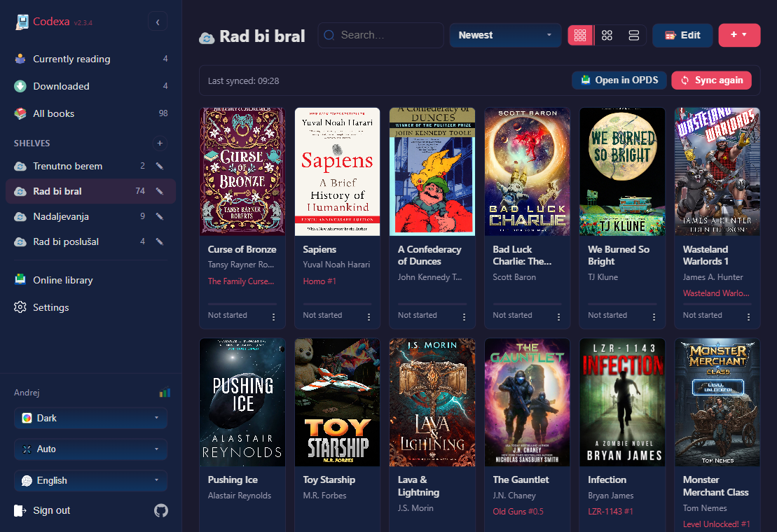Open the English language dropdown
Image resolution: width=777 pixels, height=532 pixels.
click(x=90, y=480)
